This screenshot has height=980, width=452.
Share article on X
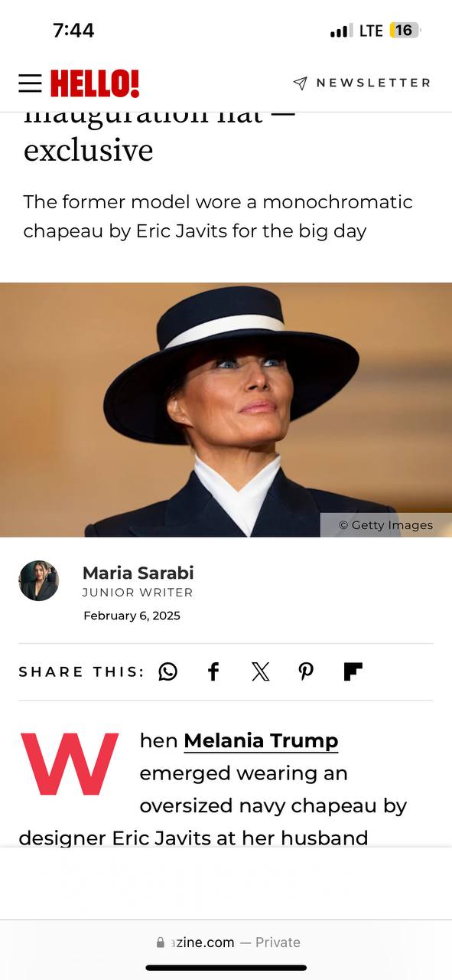tap(260, 671)
